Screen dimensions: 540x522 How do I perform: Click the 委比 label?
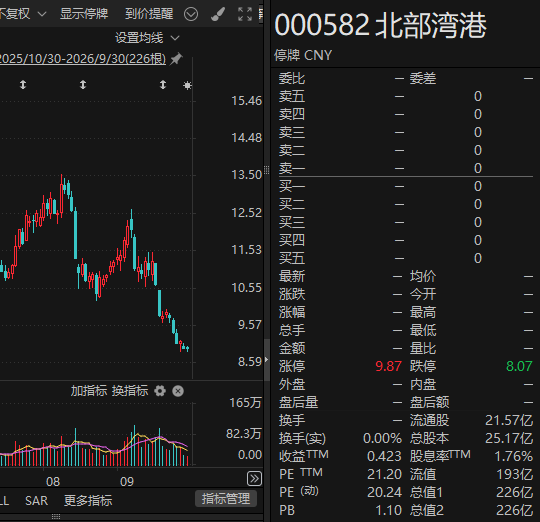pyautogui.click(x=292, y=79)
